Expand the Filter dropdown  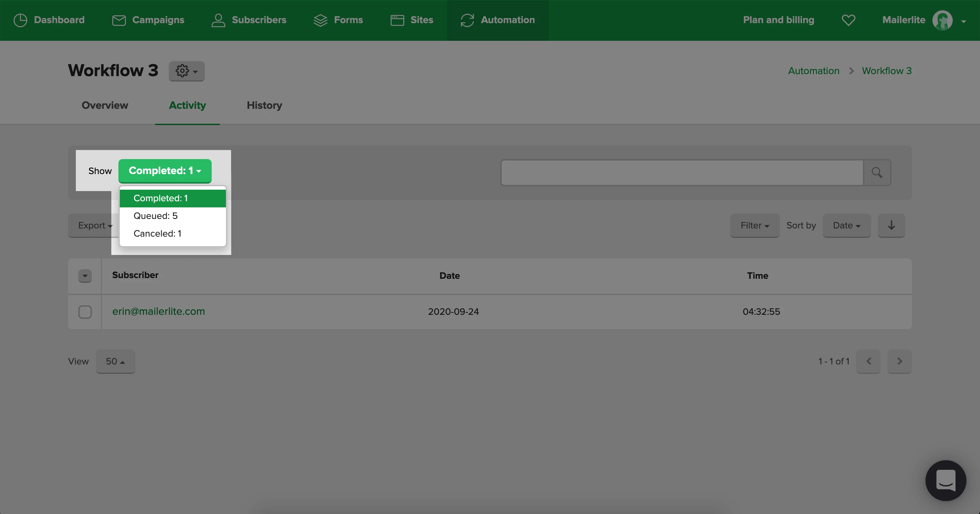point(754,225)
